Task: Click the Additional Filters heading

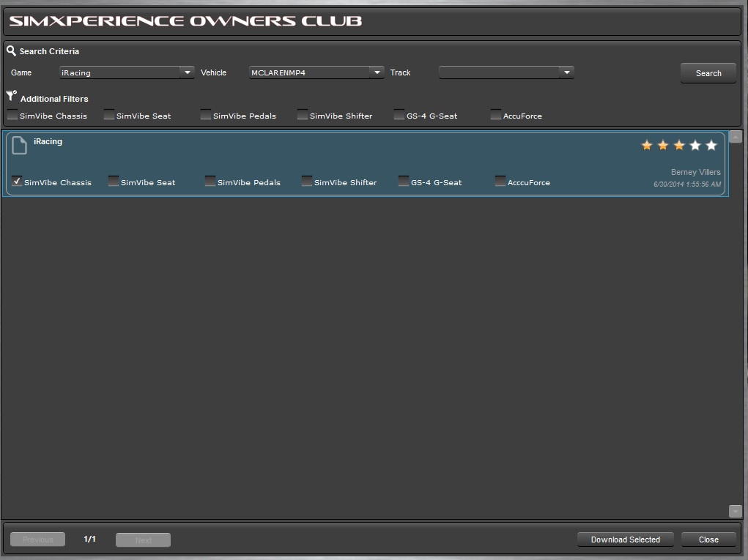Action: [x=54, y=99]
